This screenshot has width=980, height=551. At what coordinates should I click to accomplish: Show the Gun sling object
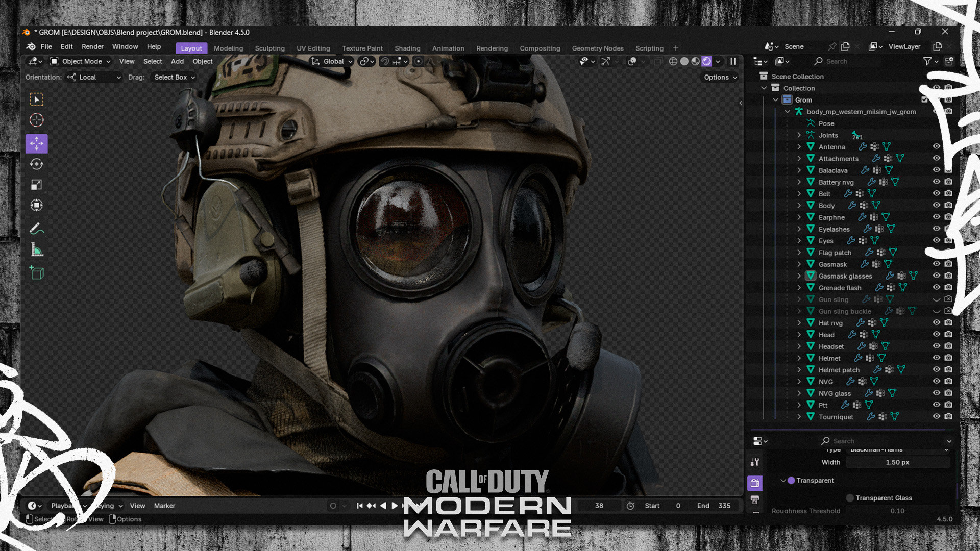(x=937, y=299)
